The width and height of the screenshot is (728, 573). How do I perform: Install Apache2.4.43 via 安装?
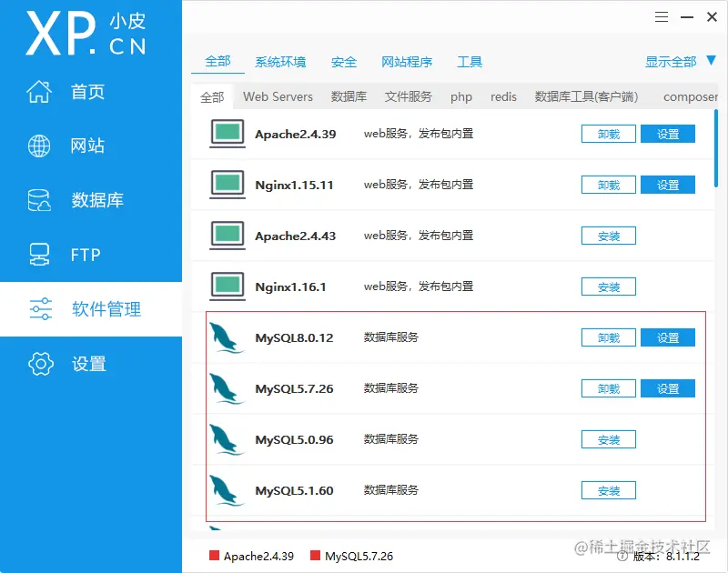click(x=609, y=236)
